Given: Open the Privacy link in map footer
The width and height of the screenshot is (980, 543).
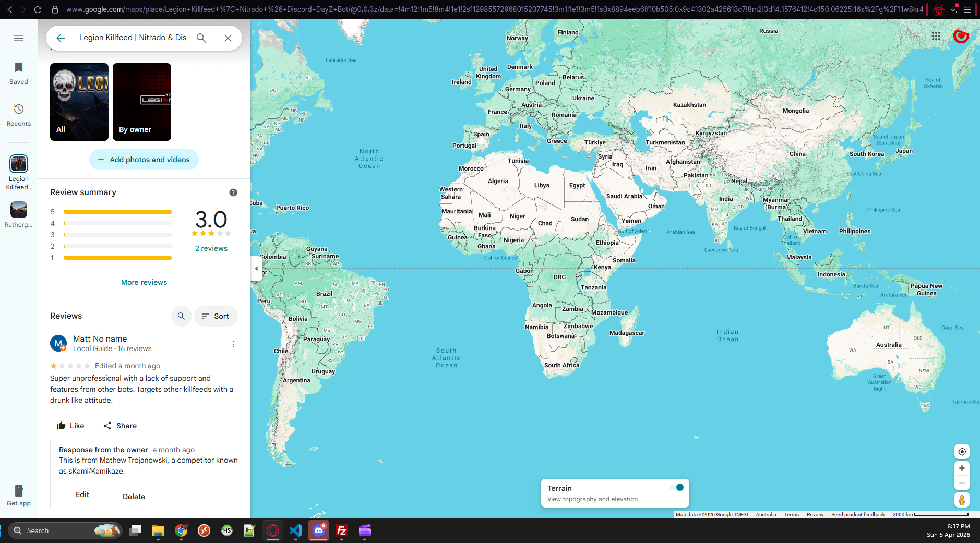Looking at the screenshot, I should (815, 515).
